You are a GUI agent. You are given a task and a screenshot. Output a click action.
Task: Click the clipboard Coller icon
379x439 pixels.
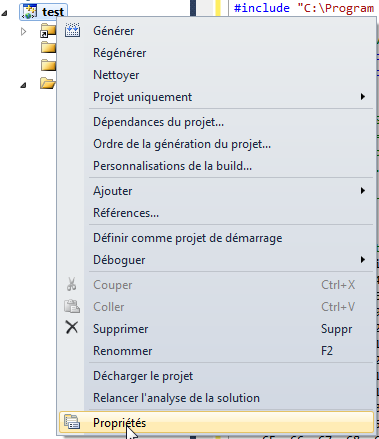pos(72,306)
